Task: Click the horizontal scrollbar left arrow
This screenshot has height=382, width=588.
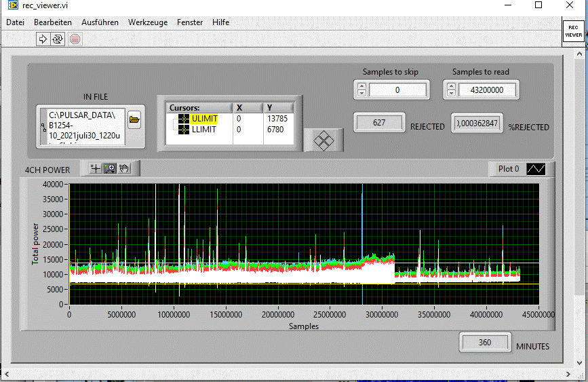Action: [x=6, y=374]
